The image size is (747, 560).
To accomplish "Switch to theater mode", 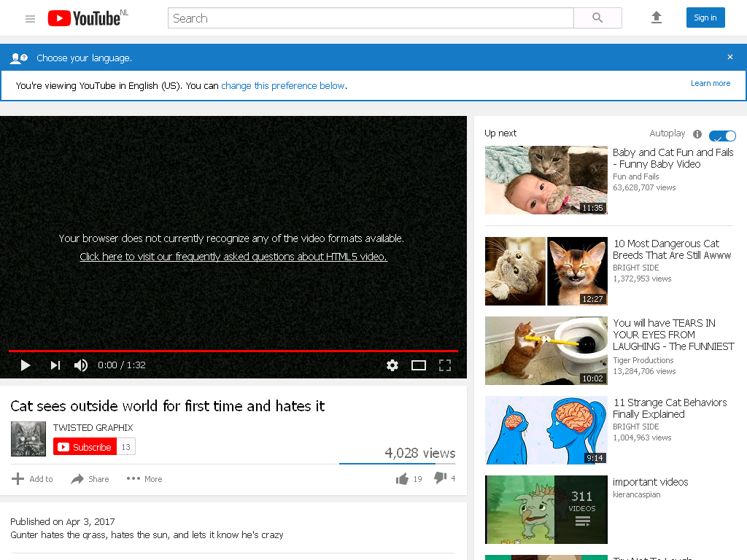I will 418,365.
